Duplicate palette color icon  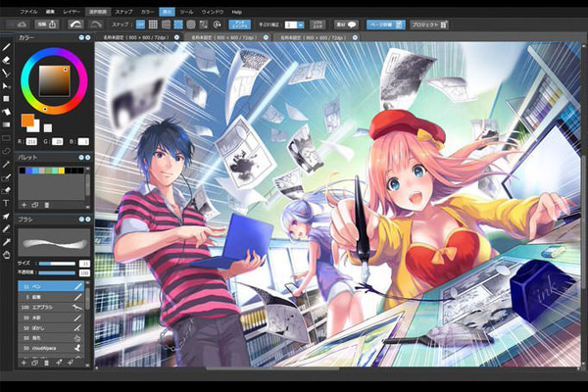click(35, 205)
